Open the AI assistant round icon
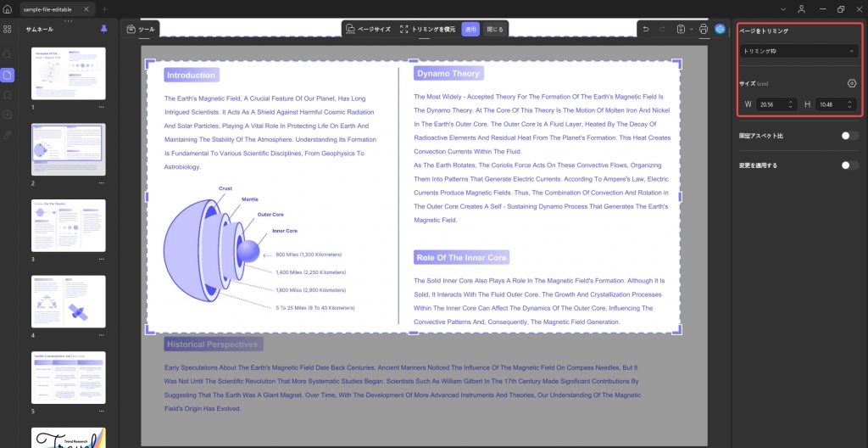Screen dimensions: 868x448 720,29
